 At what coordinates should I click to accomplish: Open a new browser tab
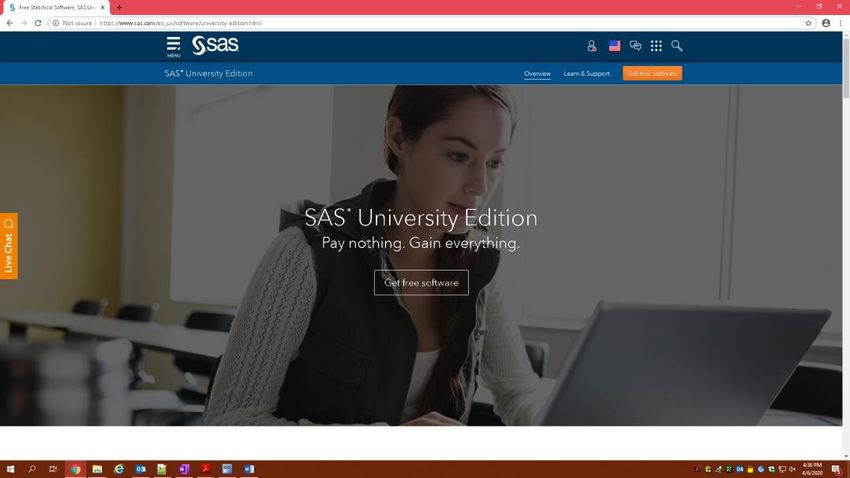coord(119,8)
